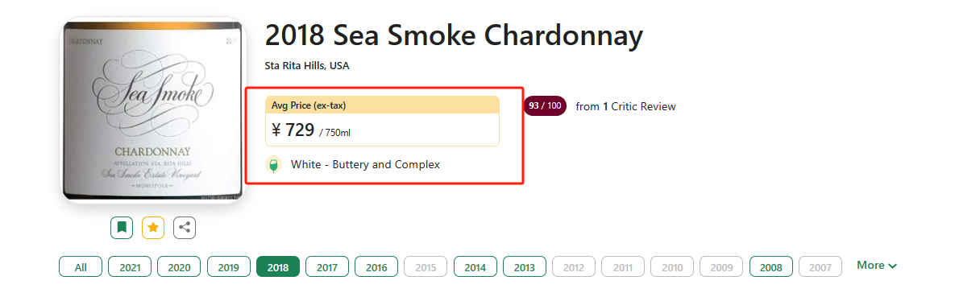
Task: Open the 2017 vintage
Action: [x=327, y=267]
